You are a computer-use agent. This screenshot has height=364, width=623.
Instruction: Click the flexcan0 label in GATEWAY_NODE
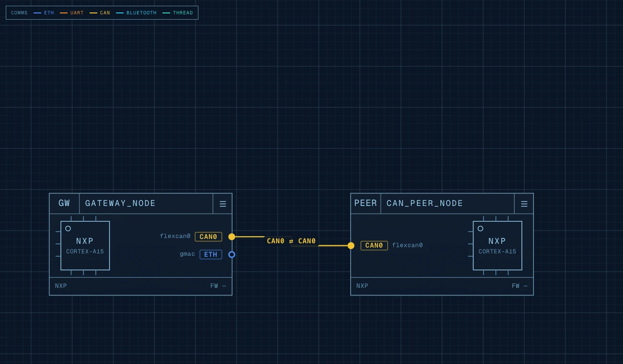click(x=175, y=237)
